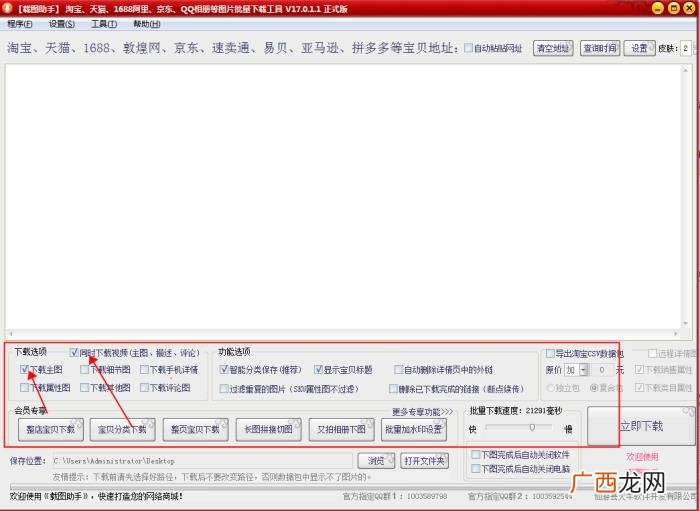This screenshot has height=511, width=700.
Task: Minimize the 载图助手 window
Action: coord(657,8)
